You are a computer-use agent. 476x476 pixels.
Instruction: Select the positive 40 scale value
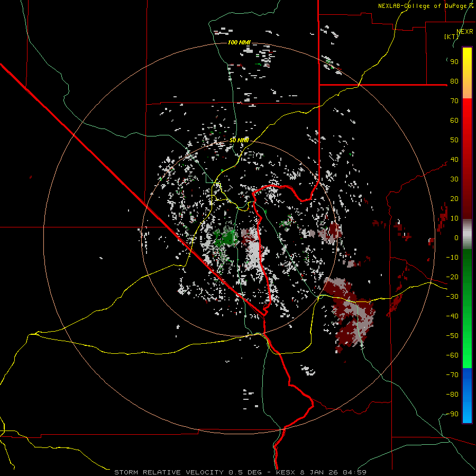454,160
